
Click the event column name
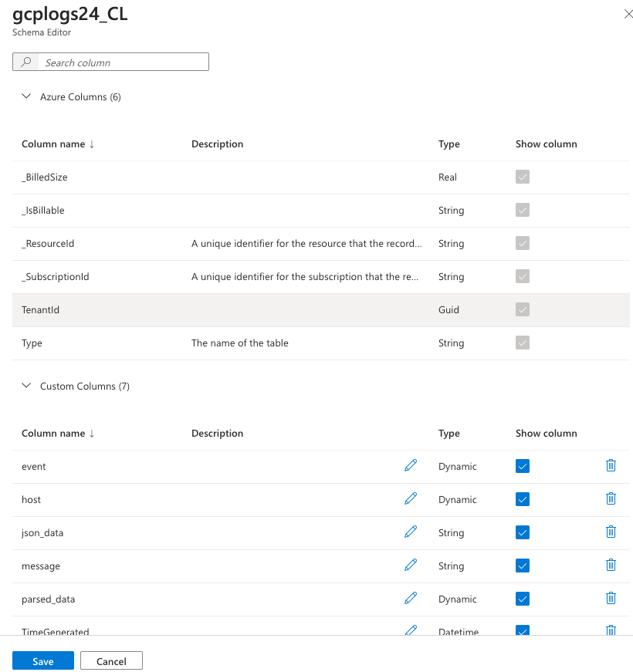33,466
